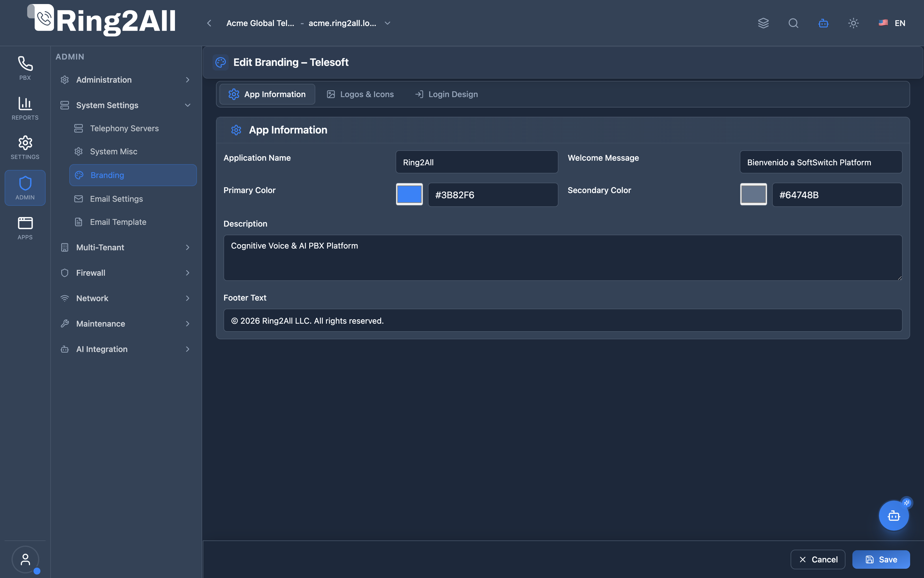Expand the Maintenance menu group
Image resolution: width=924 pixels, height=578 pixels.
(x=126, y=323)
